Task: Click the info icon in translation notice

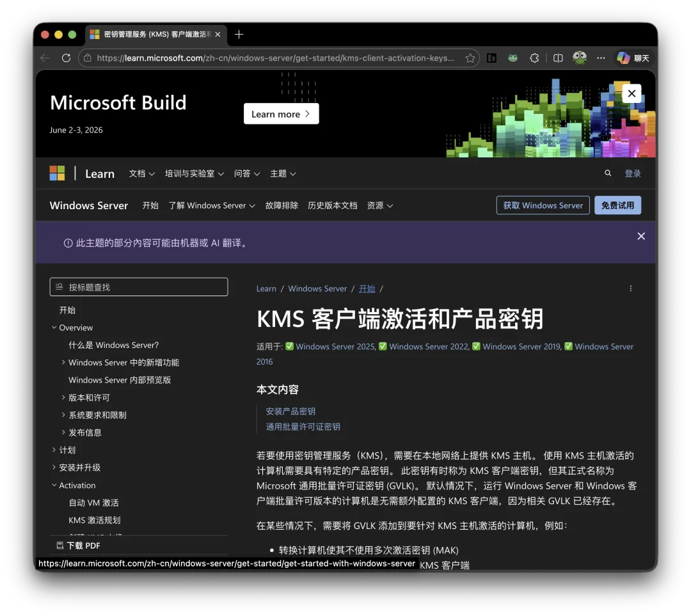Action: 68,243
